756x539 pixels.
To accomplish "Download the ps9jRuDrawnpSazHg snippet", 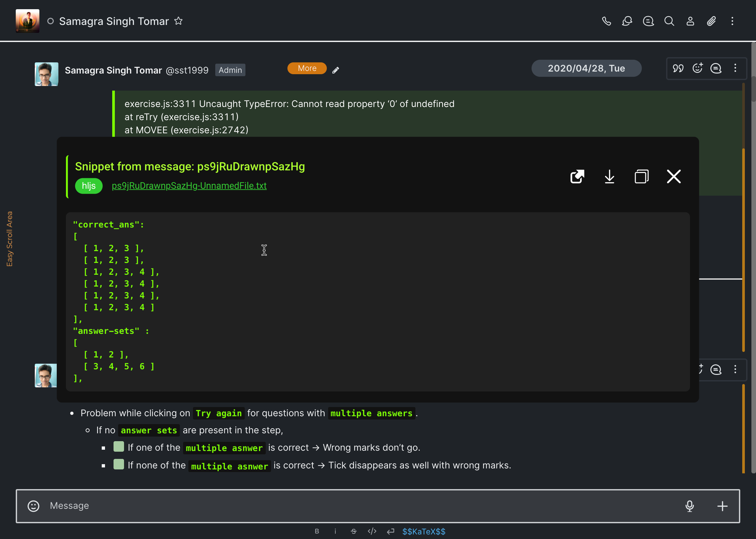I will [x=610, y=176].
